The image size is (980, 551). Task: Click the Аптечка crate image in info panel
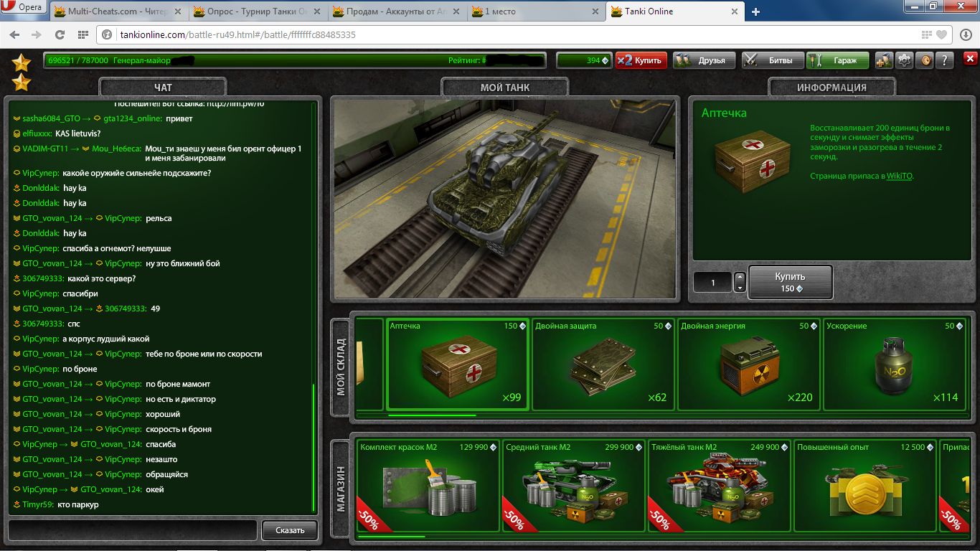point(754,160)
